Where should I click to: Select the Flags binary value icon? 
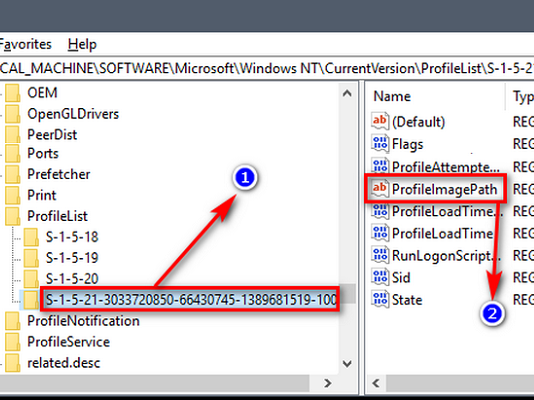(380, 144)
